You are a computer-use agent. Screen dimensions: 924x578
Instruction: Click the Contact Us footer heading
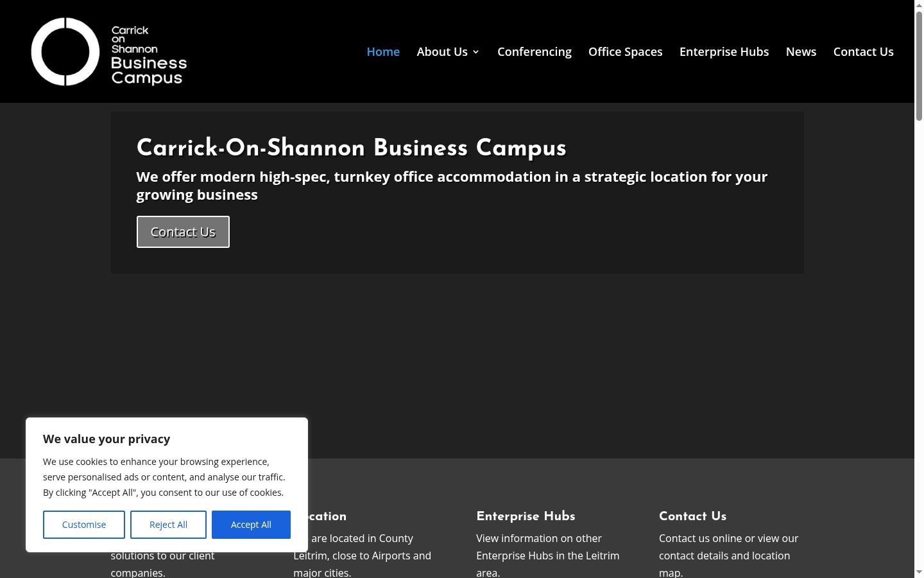[692, 516]
